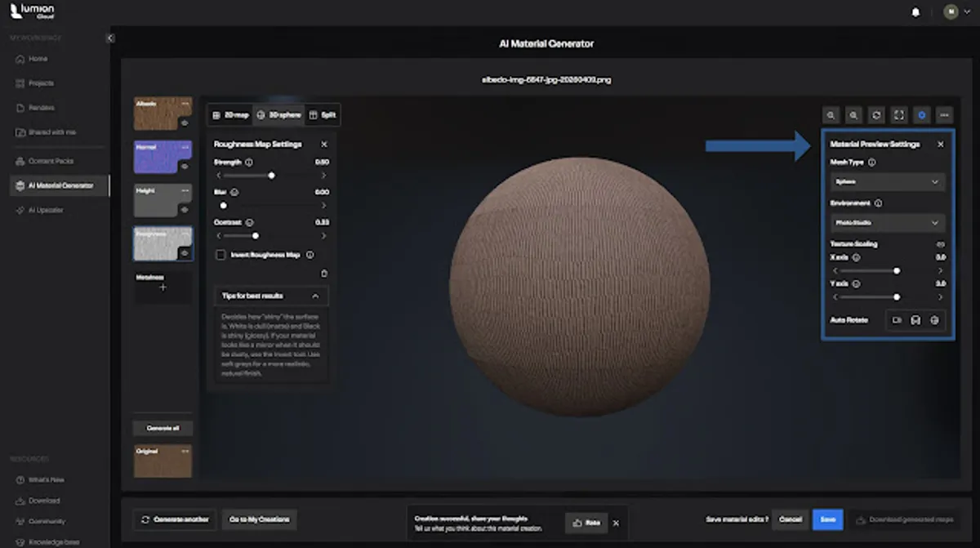Zoom out the material preview
Screen dimensions: 980x548
point(830,115)
